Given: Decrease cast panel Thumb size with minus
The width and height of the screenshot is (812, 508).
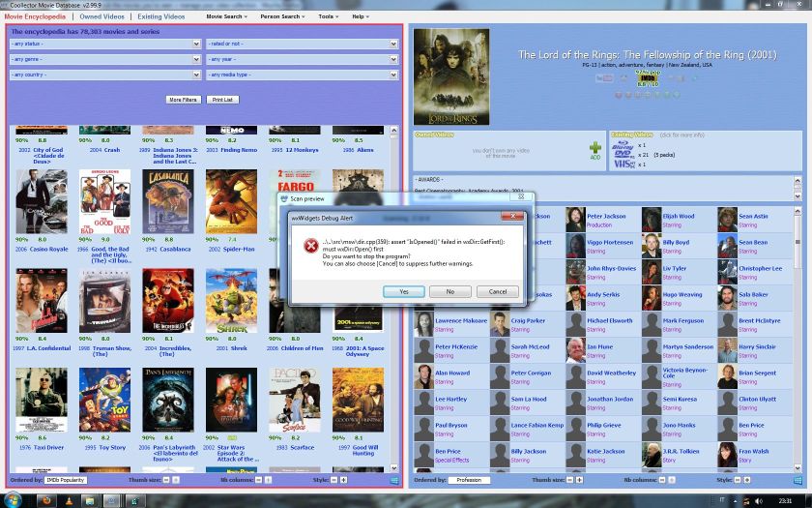Looking at the screenshot, I should pyautogui.click(x=569, y=480).
